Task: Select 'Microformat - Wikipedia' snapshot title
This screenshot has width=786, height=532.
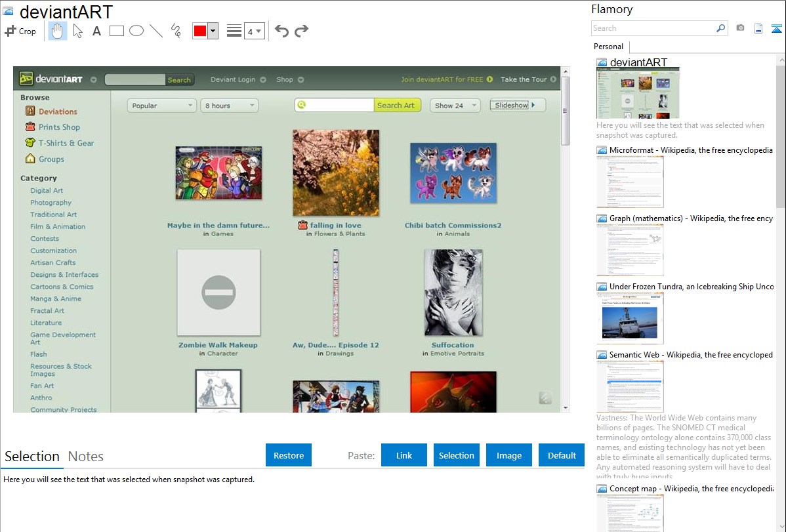Action: pyautogui.click(x=691, y=150)
